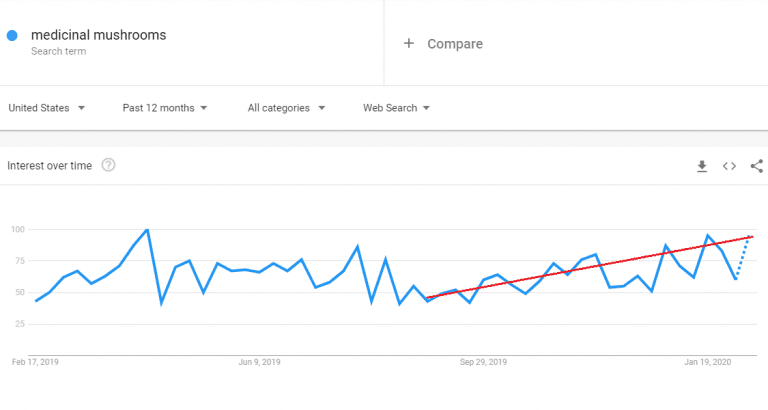Click the Search term subtitle label
Viewport: 768px width, 410px height.
(x=58, y=51)
